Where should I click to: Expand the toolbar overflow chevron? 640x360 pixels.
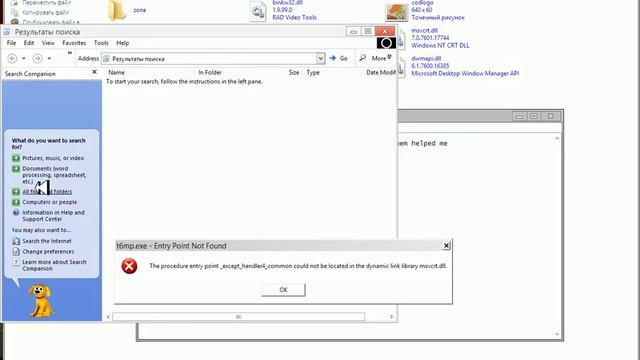(x=70, y=53)
